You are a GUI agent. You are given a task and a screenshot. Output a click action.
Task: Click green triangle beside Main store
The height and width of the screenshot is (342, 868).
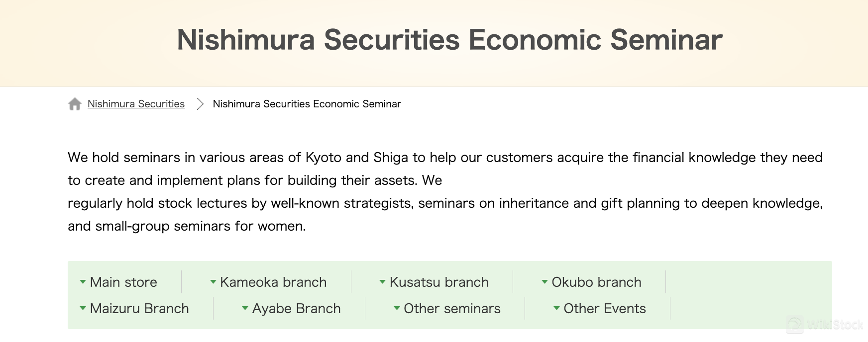click(83, 282)
